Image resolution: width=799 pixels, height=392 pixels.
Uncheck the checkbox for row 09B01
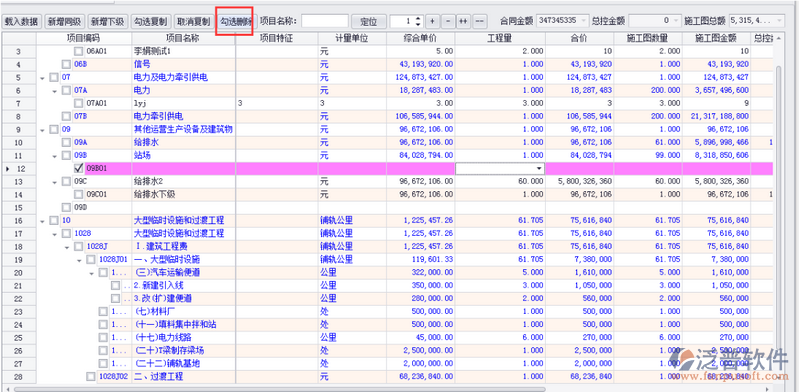[78, 168]
